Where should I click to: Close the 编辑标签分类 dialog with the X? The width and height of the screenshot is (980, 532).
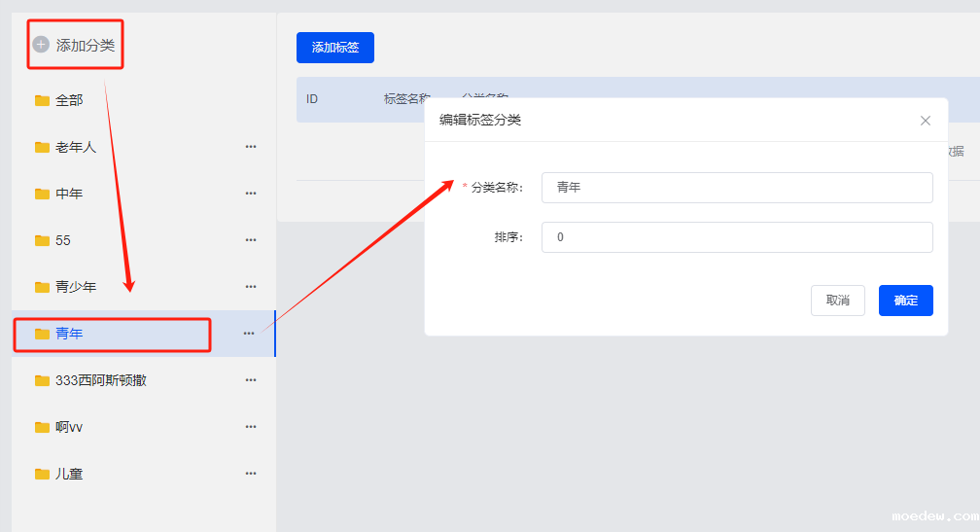tap(925, 121)
